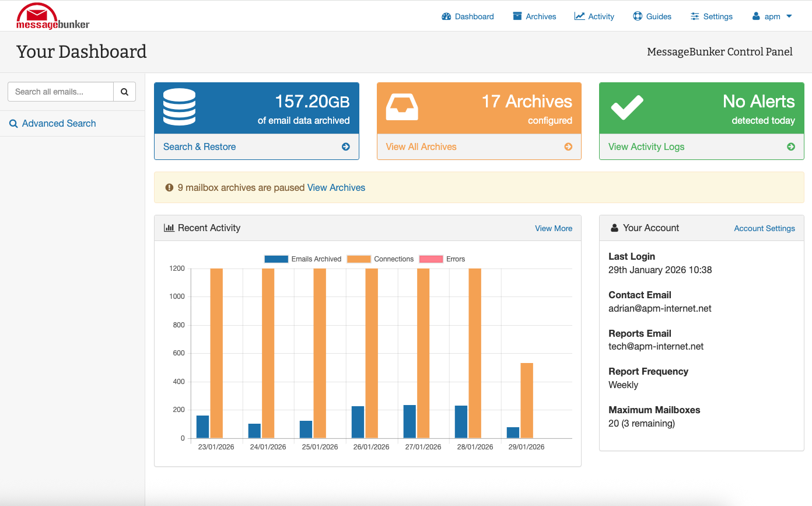Screen dimensions: 812x506
Task: Expand the apm account dropdown
Action: pyautogui.click(x=772, y=16)
